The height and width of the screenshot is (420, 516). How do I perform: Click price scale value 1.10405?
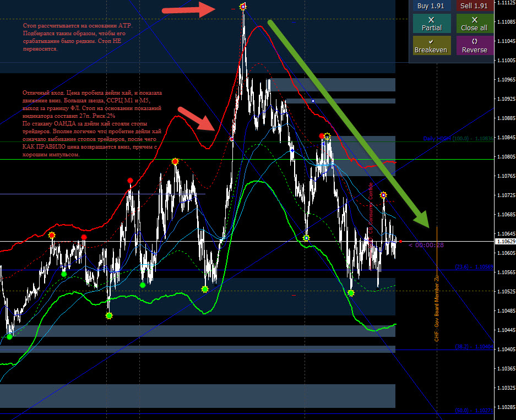tap(506, 350)
